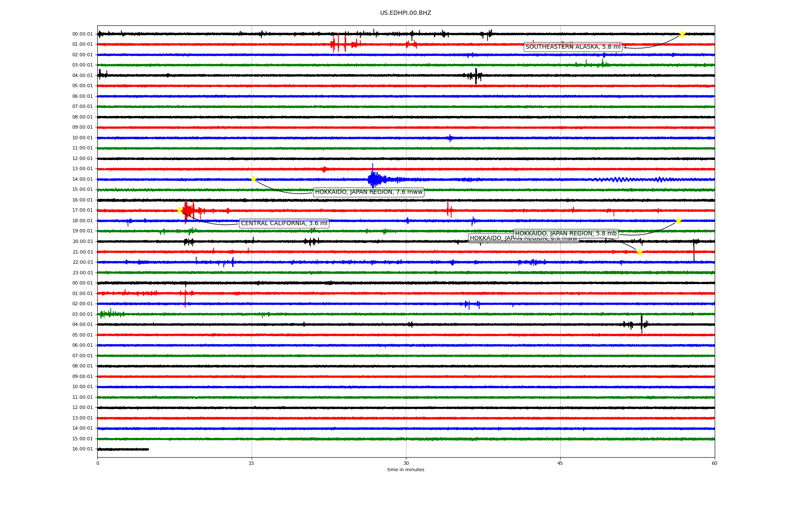Click the Central California event star marker

[179, 210]
